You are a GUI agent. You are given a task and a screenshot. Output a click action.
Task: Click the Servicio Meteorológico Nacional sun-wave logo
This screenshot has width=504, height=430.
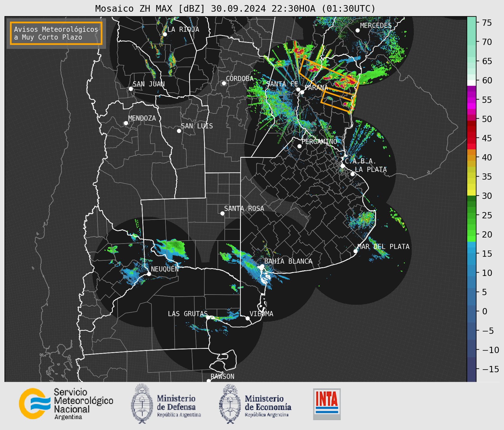pyautogui.click(x=35, y=404)
